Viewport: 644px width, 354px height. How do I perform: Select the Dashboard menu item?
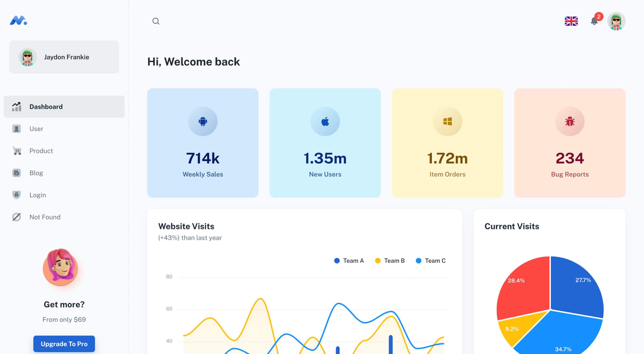(x=64, y=107)
